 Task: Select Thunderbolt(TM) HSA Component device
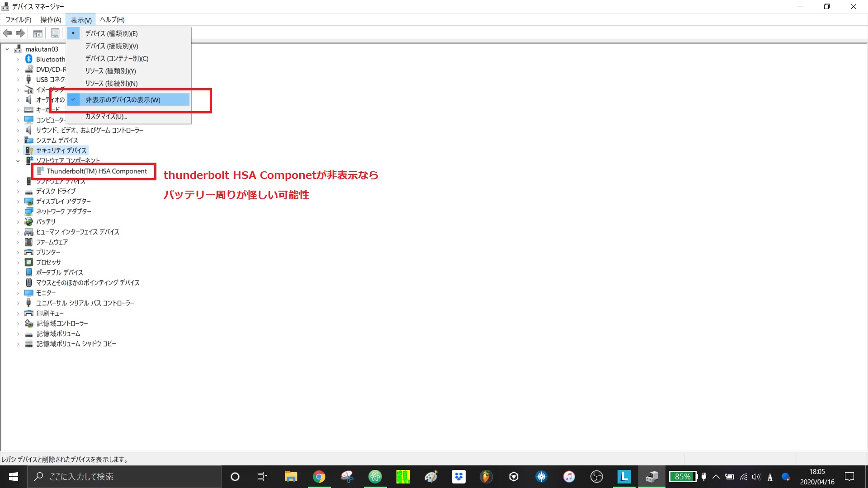tap(97, 171)
